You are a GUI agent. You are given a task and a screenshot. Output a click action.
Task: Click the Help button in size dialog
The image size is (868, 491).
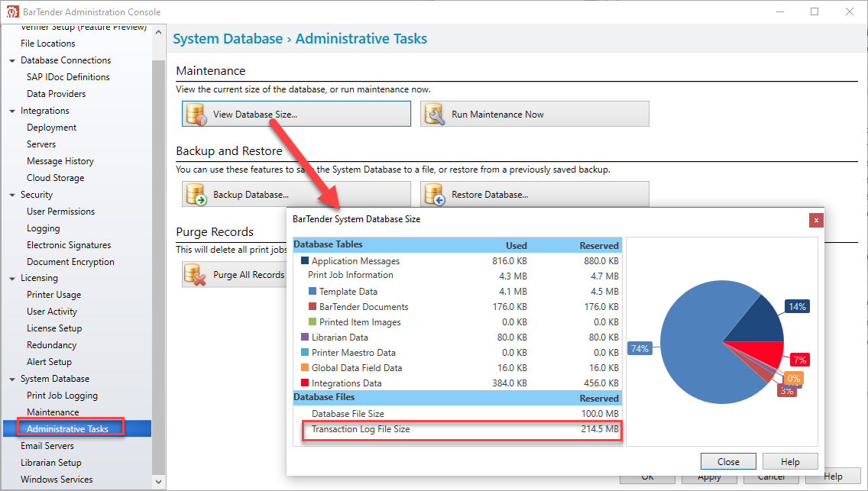coord(790,461)
